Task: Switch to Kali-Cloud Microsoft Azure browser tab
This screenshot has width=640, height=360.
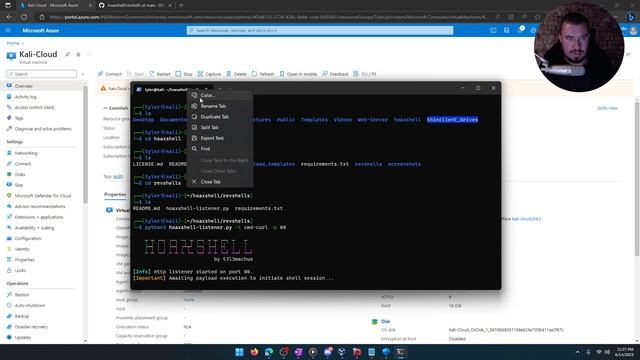Action: pyautogui.click(x=52, y=5)
